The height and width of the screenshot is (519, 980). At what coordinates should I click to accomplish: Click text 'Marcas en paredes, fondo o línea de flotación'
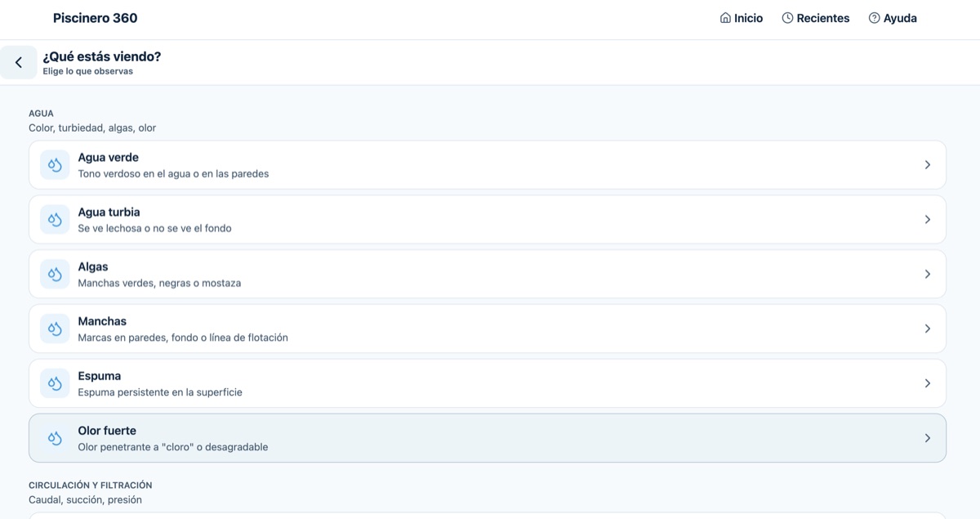(183, 338)
